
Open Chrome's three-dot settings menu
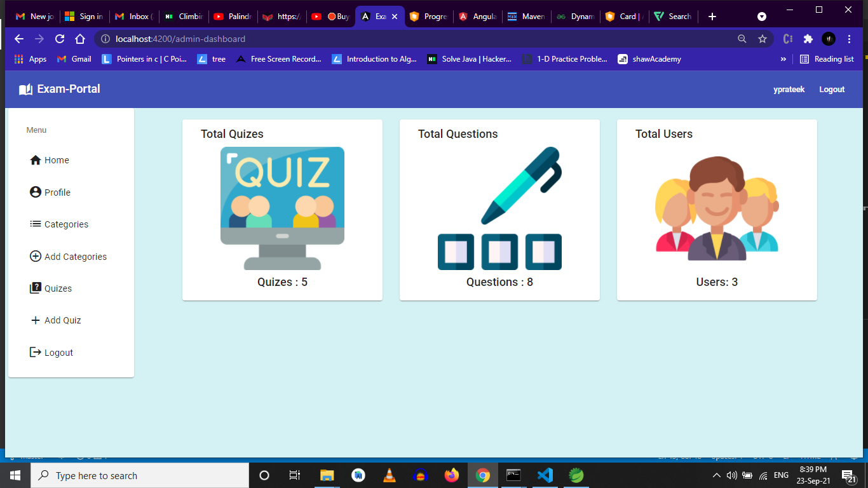(x=850, y=39)
